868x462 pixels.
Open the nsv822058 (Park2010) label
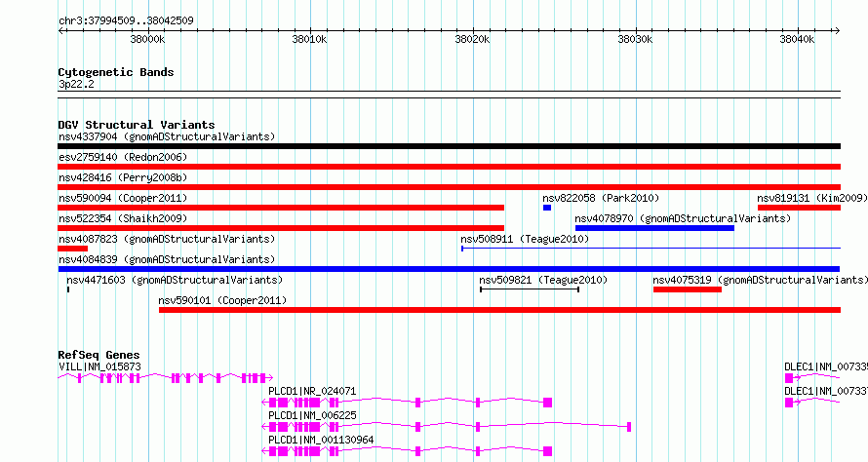[601, 198]
